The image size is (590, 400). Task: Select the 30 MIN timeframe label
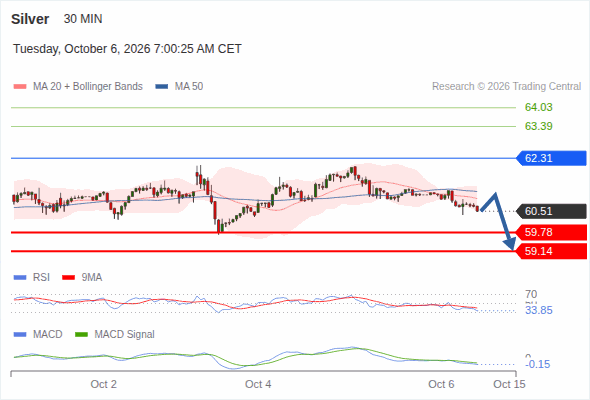coord(83,19)
